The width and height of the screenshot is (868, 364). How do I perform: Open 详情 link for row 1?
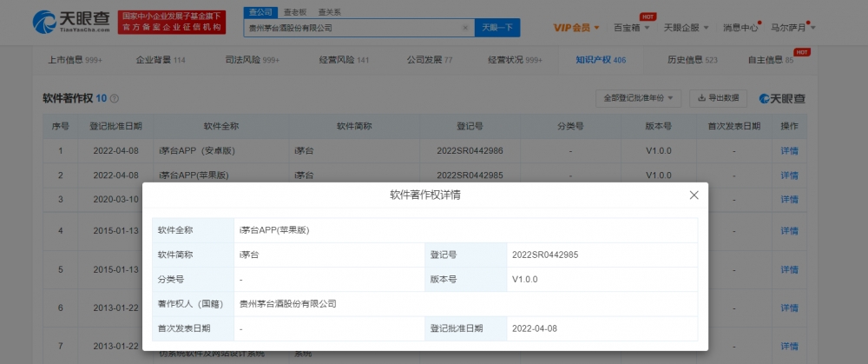[x=789, y=150]
